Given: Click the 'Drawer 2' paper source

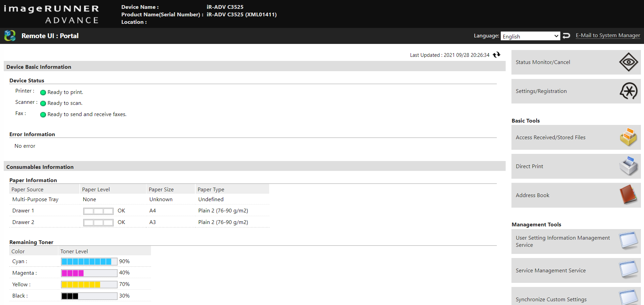Looking at the screenshot, I should point(23,222).
